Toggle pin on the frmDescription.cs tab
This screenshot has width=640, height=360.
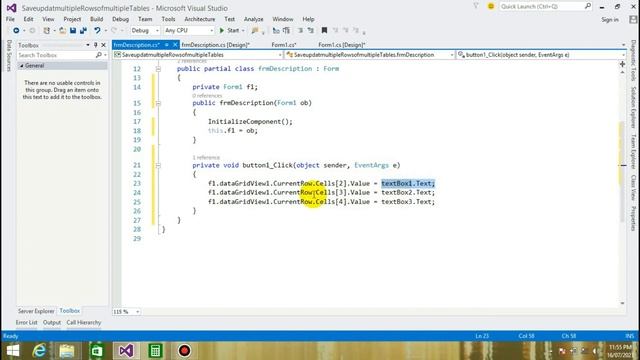[x=167, y=45]
